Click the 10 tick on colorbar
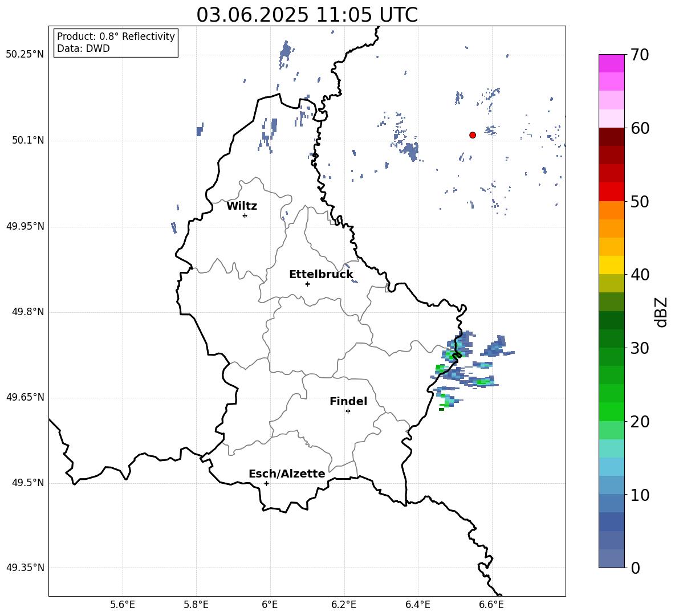Viewport: 675px width, 616px height. click(x=639, y=495)
